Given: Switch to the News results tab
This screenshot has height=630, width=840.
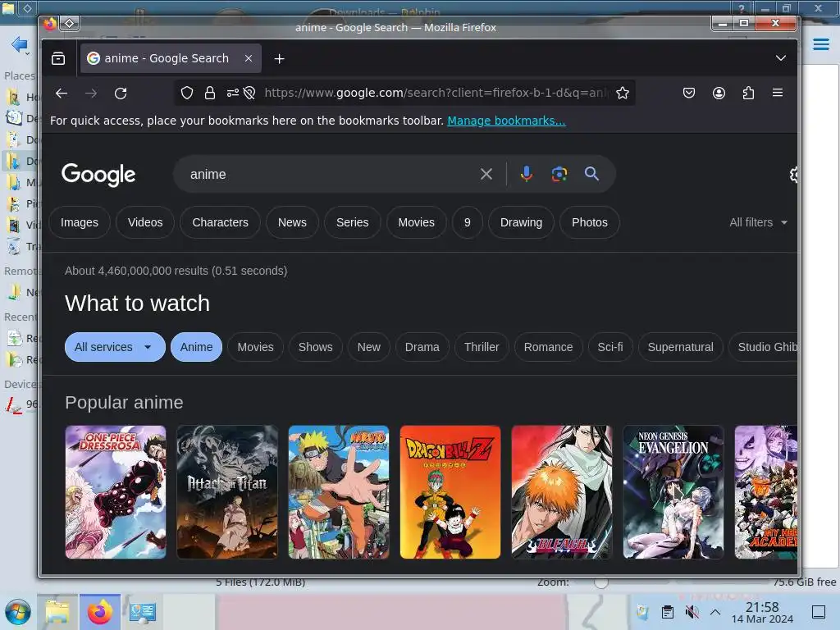Looking at the screenshot, I should pyautogui.click(x=292, y=222).
